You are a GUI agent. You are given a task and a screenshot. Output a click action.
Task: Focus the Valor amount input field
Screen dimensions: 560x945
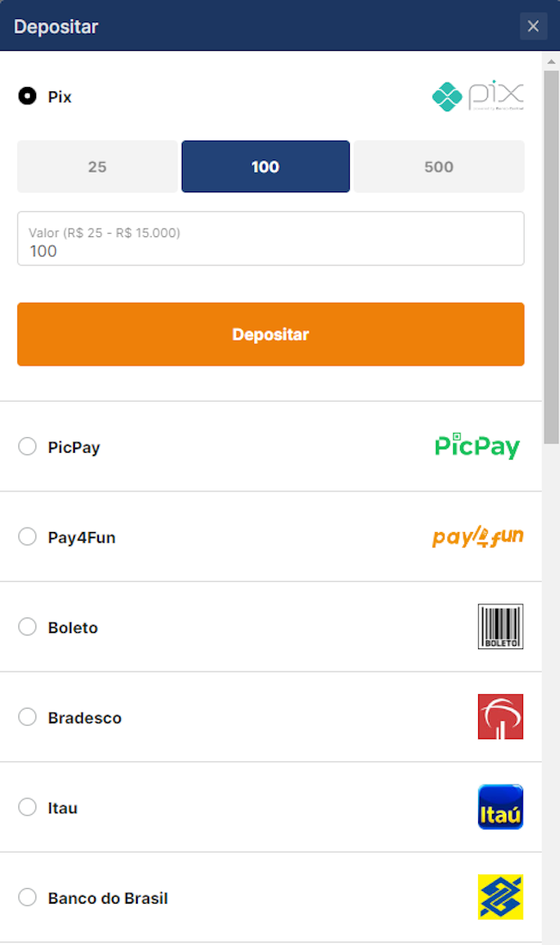pos(271,238)
